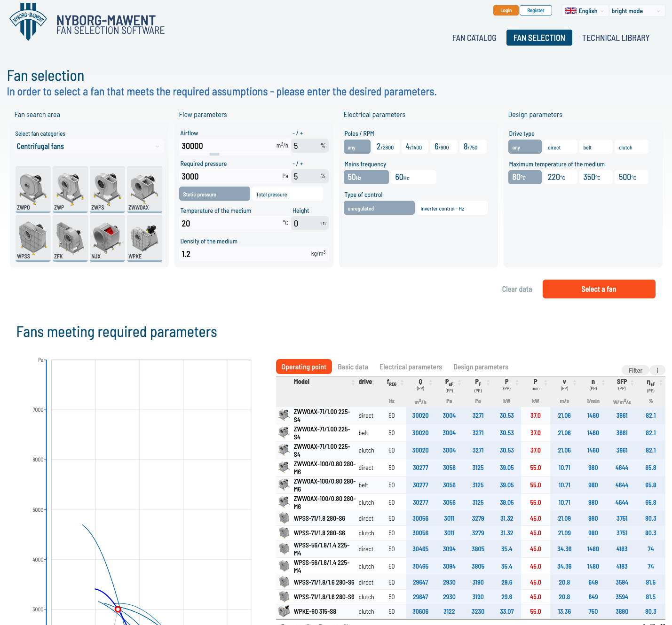This screenshot has width=672, height=625.
Task: Click the Density of the medium field
Action: 254,254
